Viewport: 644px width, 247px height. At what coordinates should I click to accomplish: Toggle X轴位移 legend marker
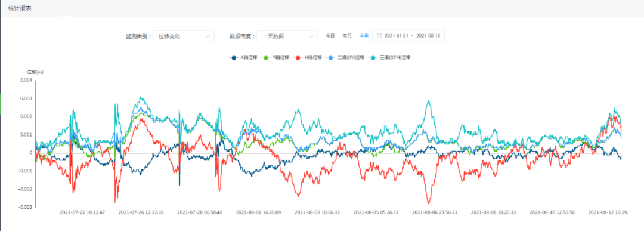click(234, 58)
